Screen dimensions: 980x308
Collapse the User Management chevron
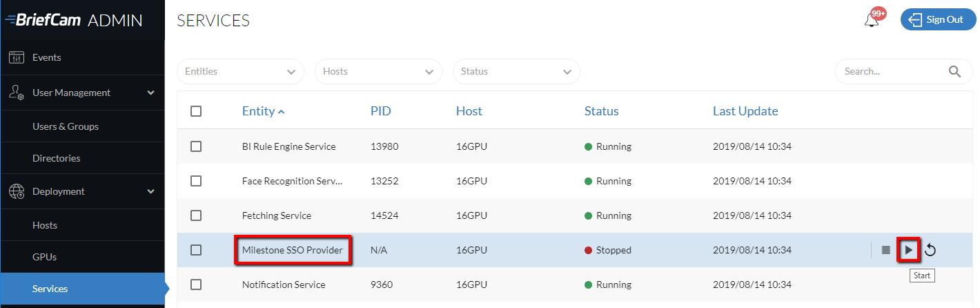[151, 93]
